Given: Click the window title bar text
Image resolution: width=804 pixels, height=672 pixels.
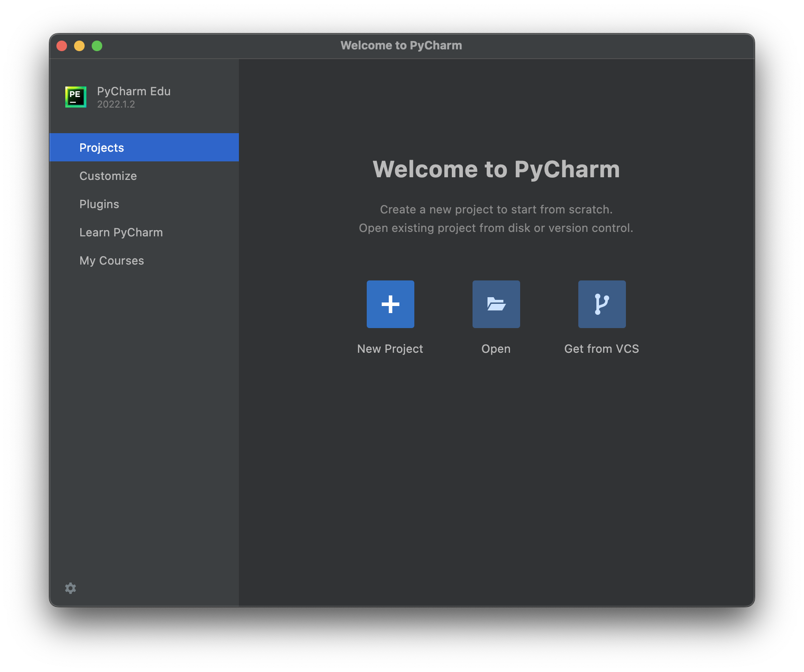Looking at the screenshot, I should point(401,45).
